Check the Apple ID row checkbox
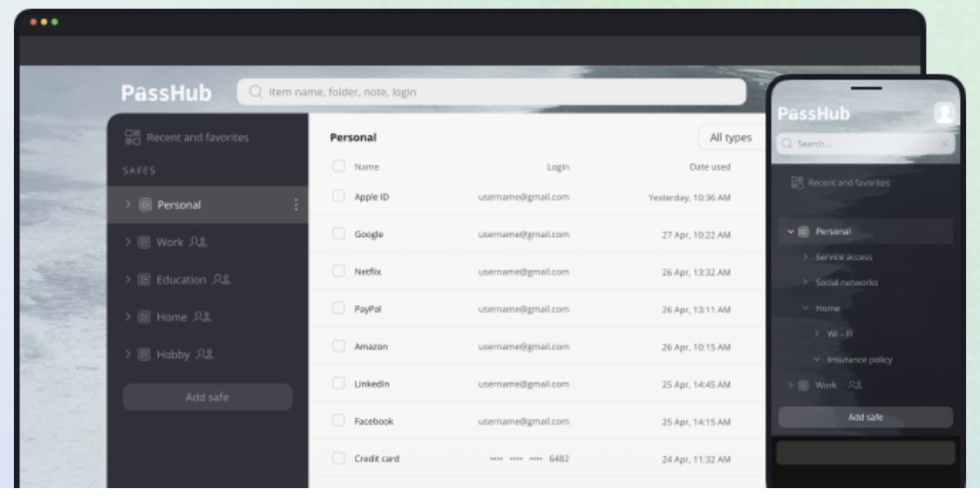The width and height of the screenshot is (980, 502). pyautogui.click(x=339, y=198)
